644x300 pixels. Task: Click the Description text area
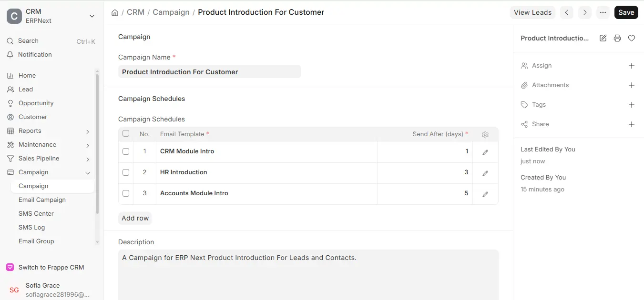(x=308, y=275)
